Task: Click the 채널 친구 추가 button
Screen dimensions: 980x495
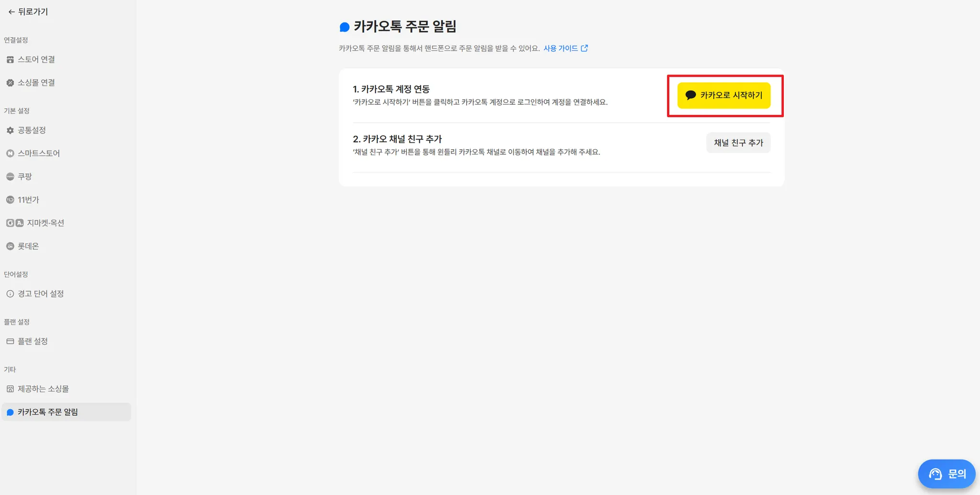Action: click(x=738, y=143)
